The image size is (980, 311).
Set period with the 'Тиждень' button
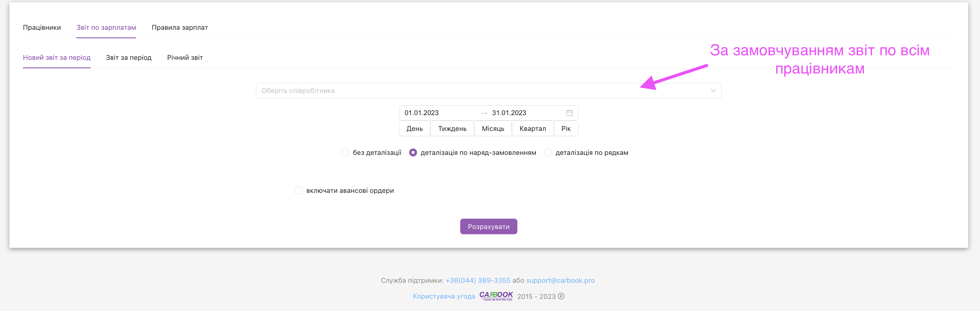pos(452,128)
